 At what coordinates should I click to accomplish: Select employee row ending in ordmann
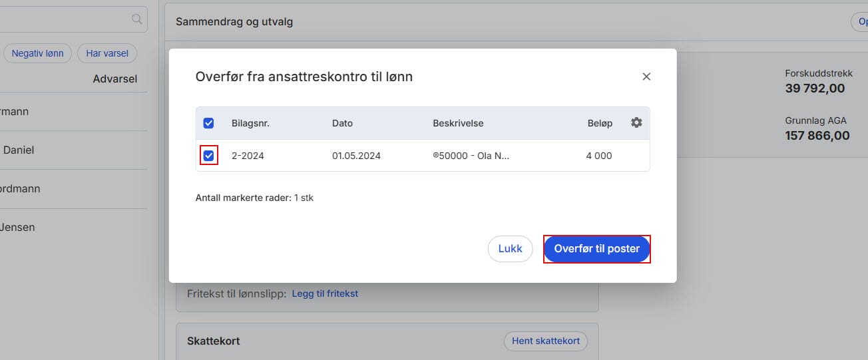(x=73, y=188)
